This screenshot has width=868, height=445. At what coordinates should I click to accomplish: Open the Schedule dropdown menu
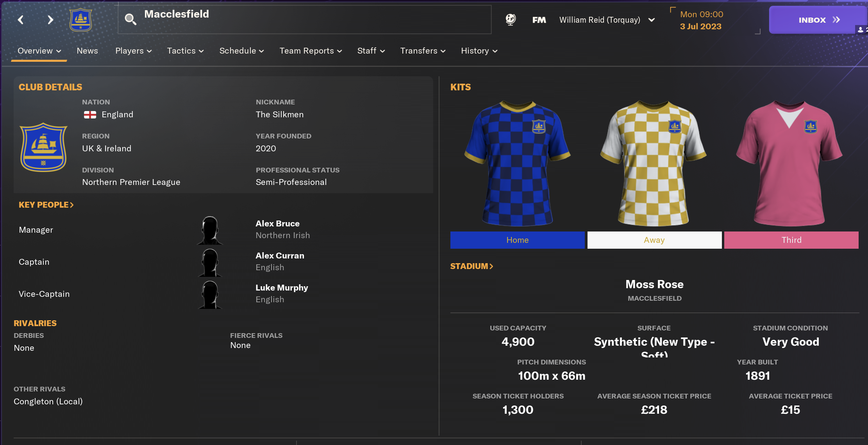click(242, 51)
